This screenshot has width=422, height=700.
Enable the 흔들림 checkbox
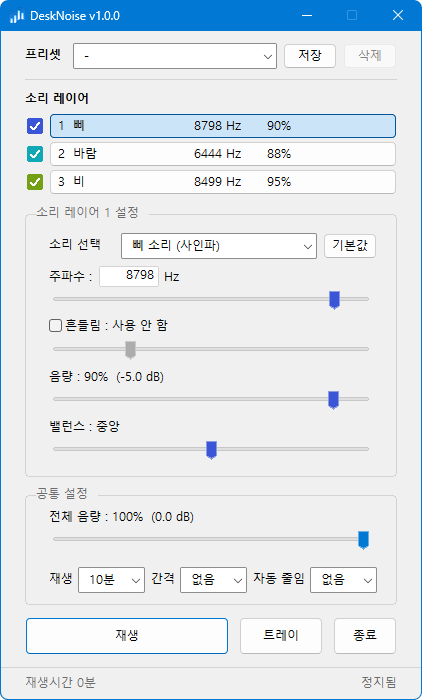click(55, 326)
